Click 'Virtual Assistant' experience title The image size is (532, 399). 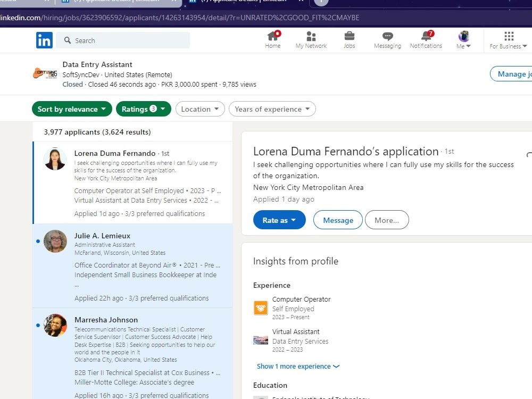coord(296,331)
